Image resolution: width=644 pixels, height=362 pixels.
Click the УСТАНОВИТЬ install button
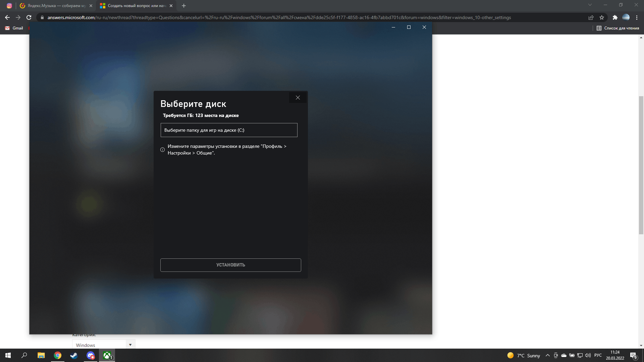point(230,265)
